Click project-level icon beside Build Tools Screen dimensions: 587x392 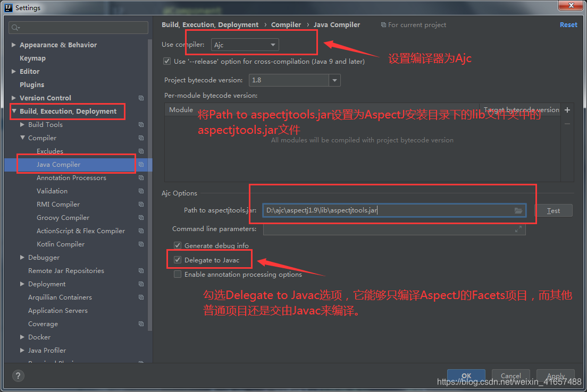coord(141,124)
